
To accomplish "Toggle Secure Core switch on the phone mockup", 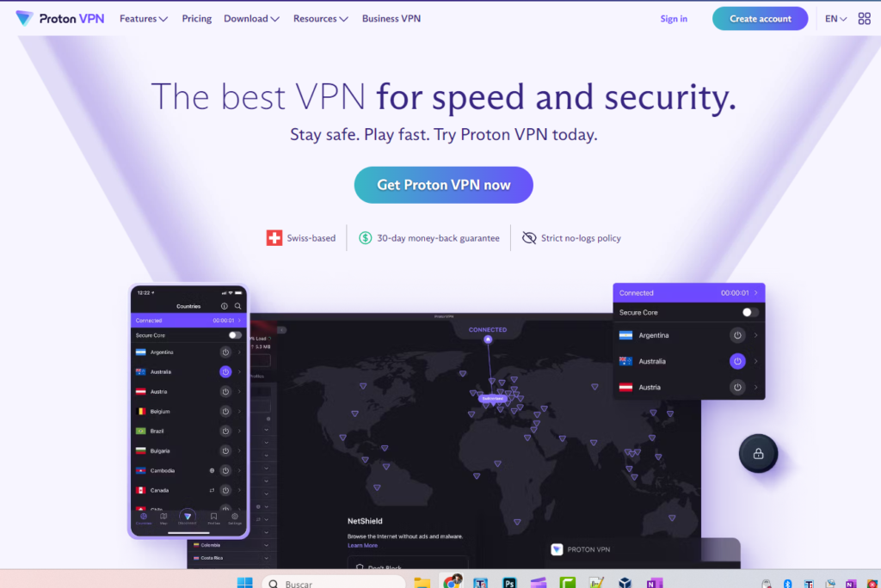I will coord(235,335).
